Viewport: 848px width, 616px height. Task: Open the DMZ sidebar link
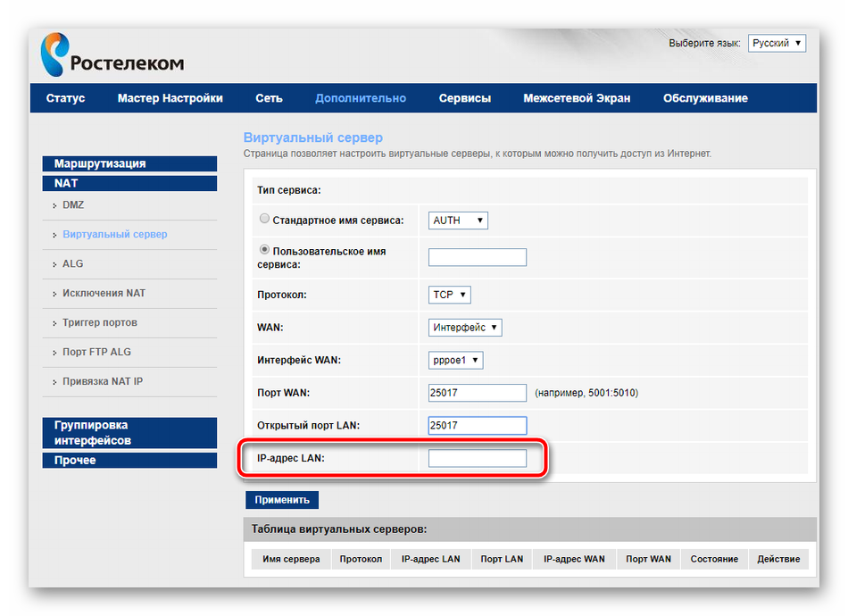coord(73,204)
